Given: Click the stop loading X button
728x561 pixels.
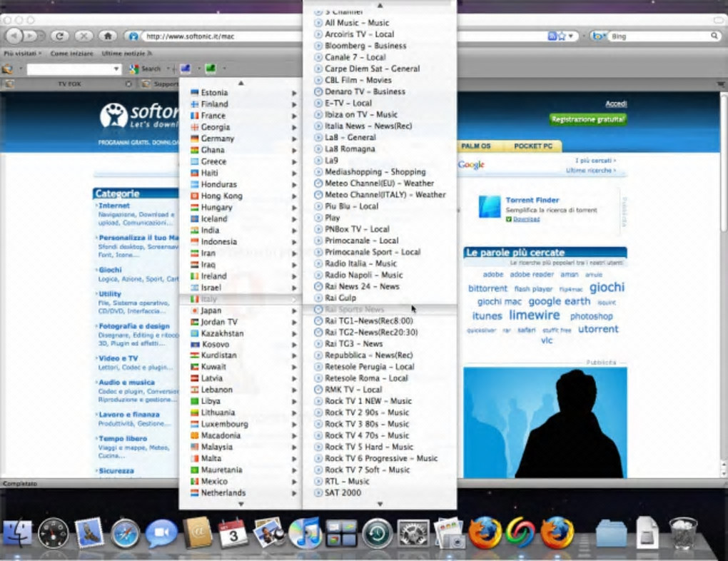Looking at the screenshot, I should [84, 36].
